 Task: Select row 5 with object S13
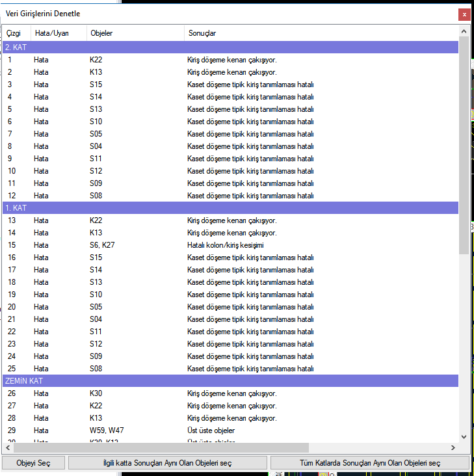[x=230, y=109]
